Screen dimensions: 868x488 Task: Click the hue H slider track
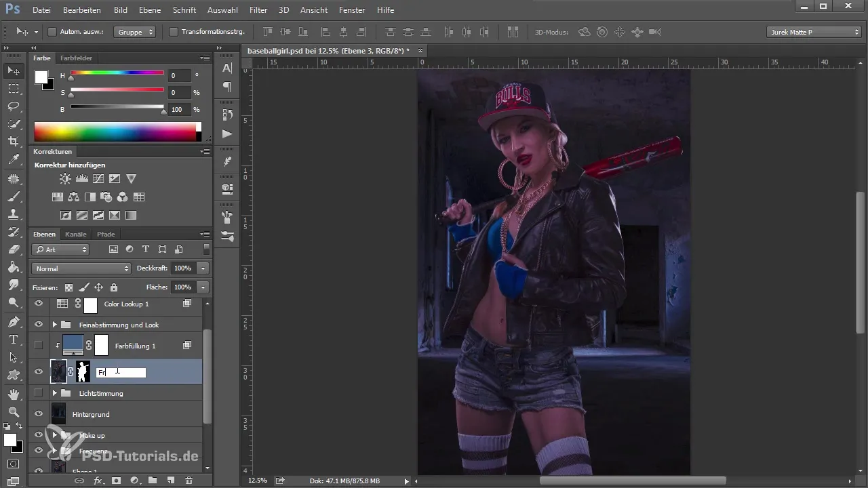117,72
